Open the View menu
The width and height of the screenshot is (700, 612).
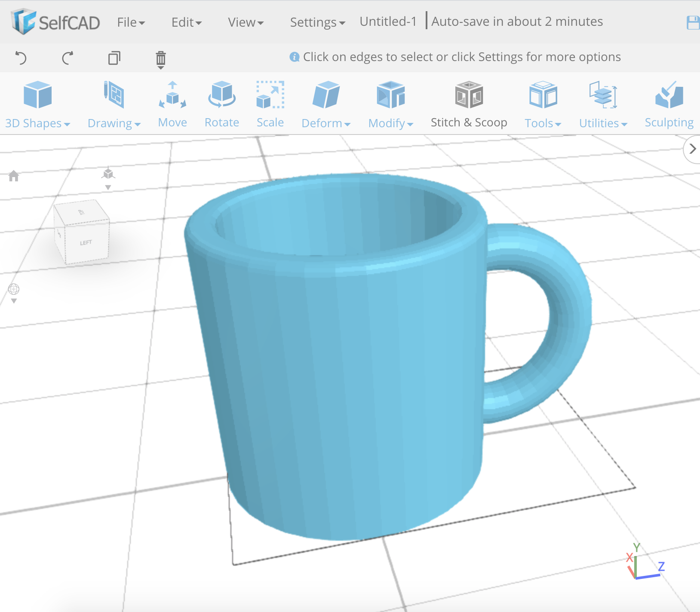246,22
